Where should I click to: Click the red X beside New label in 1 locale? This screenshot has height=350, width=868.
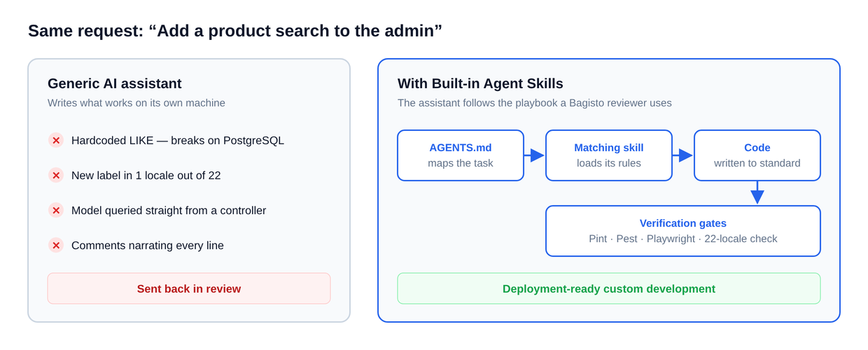pyautogui.click(x=56, y=175)
